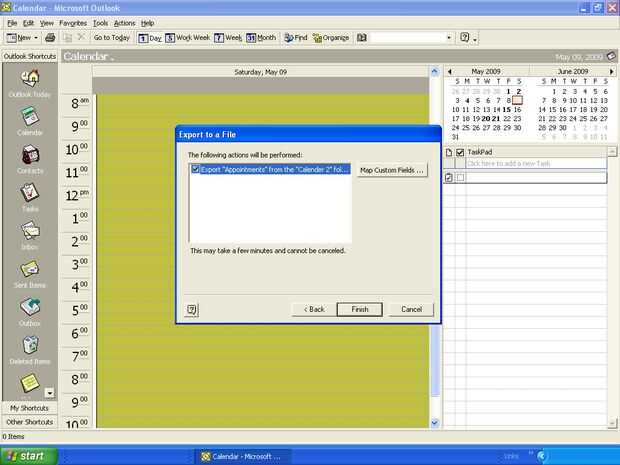The image size is (620, 465).
Task: Click the 8 am time slot label
Action: pos(79,104)
